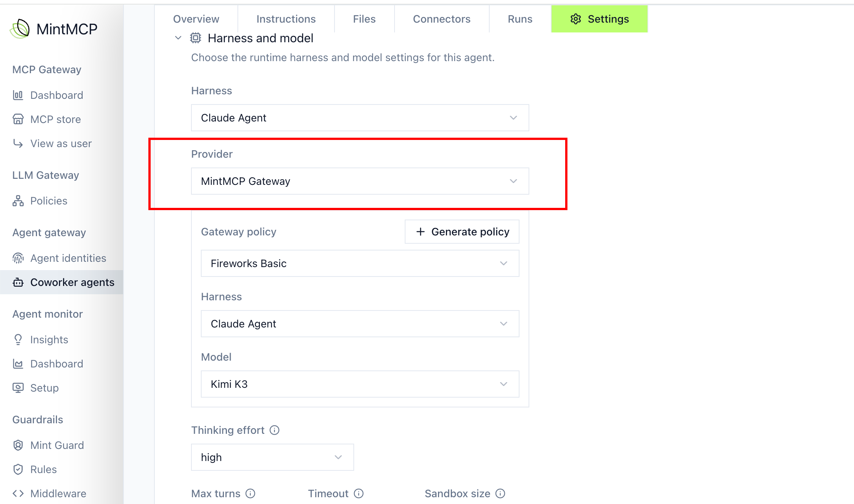Switch to the Runs tab
The image size is (854, 504).
520,19
